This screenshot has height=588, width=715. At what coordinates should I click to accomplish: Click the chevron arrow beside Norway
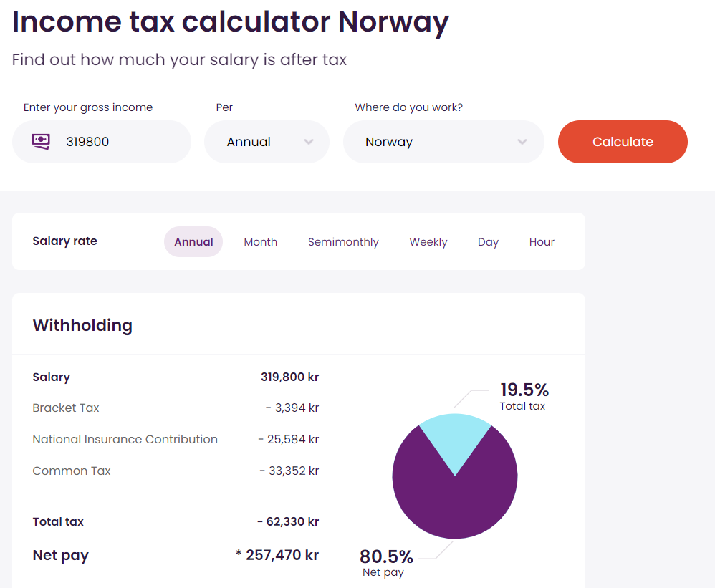tap(522, 142)
